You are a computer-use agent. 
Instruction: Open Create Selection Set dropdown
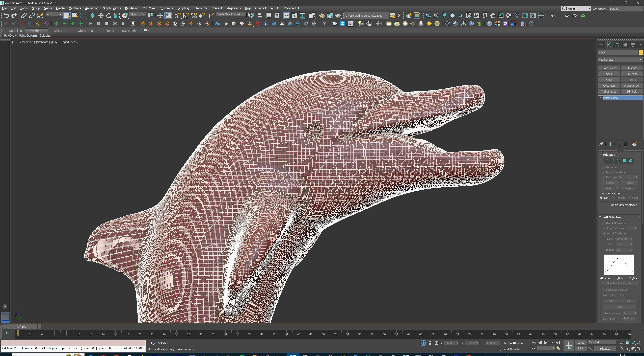pos(230,14)
